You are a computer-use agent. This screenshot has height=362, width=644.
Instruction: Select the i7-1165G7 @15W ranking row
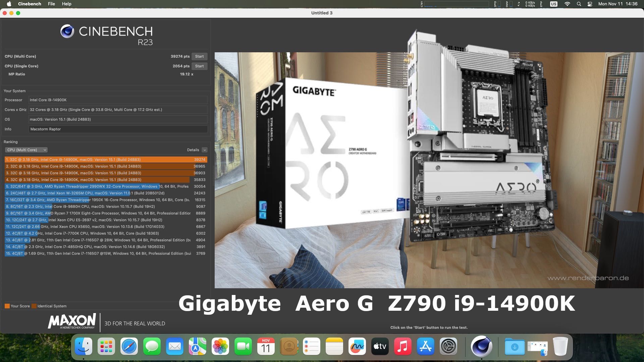pyautogui.click(x=106, y=253)
